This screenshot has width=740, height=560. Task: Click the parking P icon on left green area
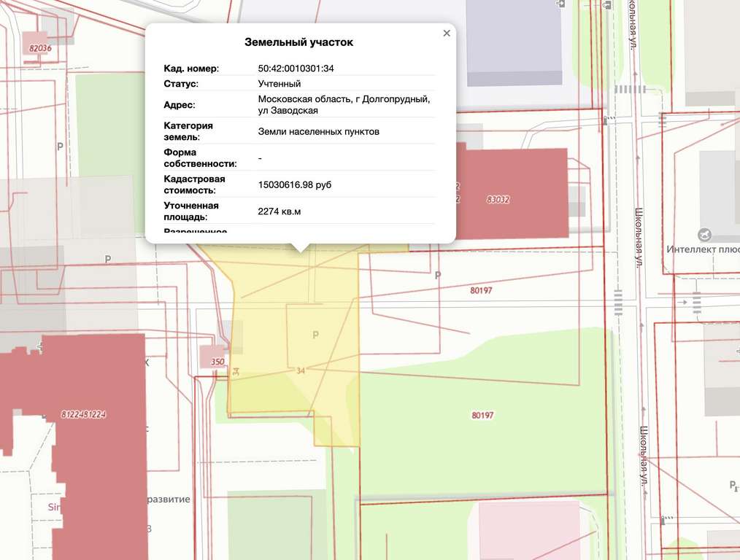click(x=60, y=147)
